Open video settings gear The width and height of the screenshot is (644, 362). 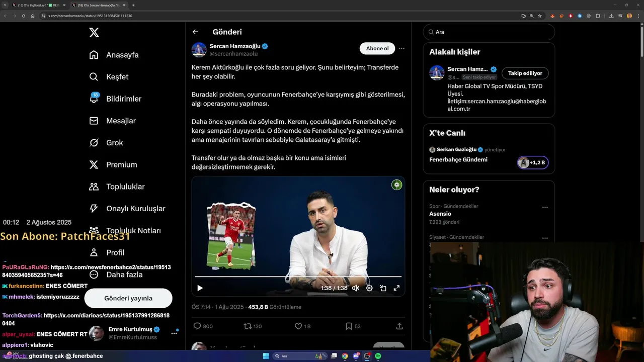point(369,288)
